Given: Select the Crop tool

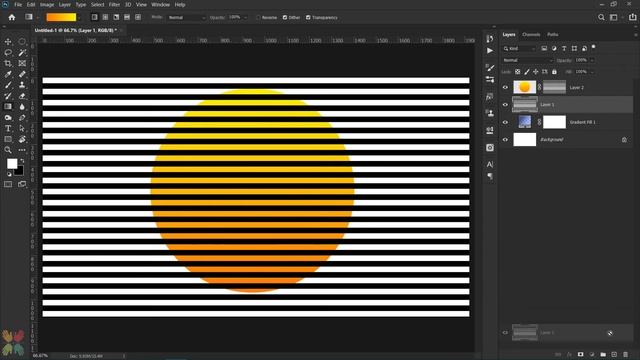Looking at the screenshot, I should click(x=8, y=63).
